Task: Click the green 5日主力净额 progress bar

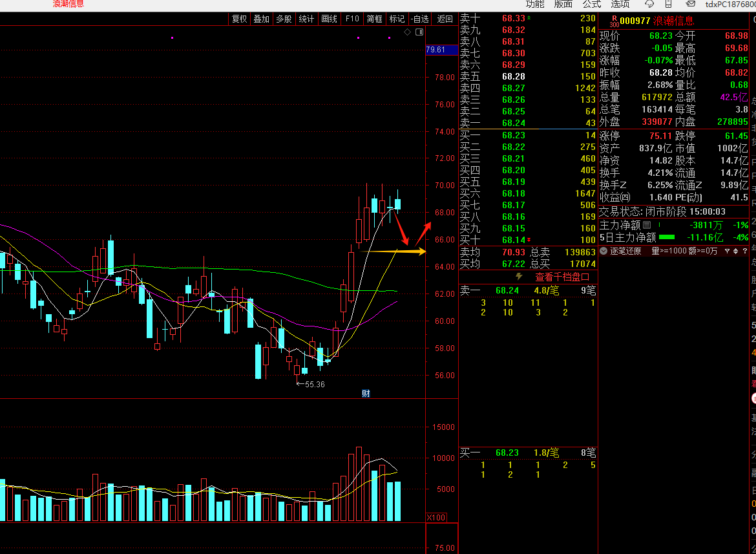Action: click(x=667, y=237)
